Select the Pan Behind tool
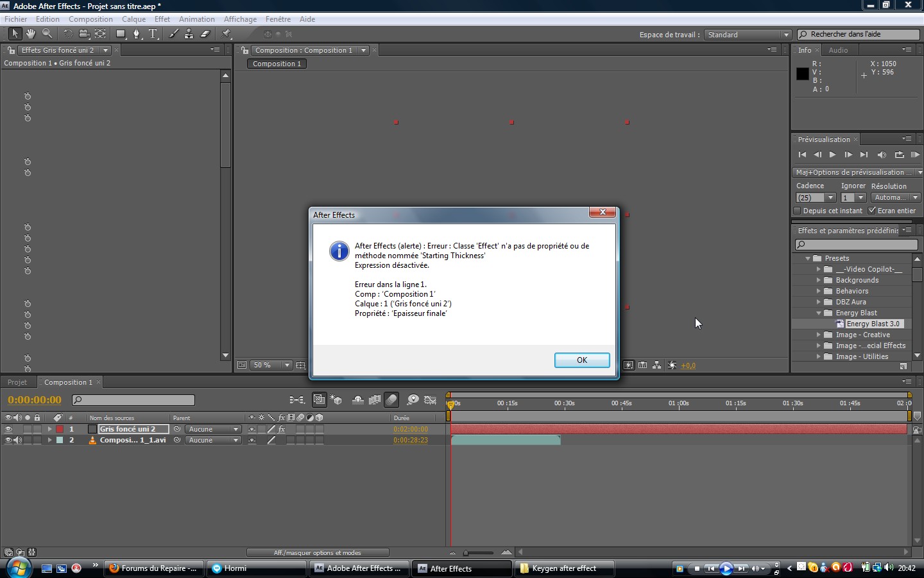Image resolution: width=924 pixels, height=578 pixels. pos(100,34)
